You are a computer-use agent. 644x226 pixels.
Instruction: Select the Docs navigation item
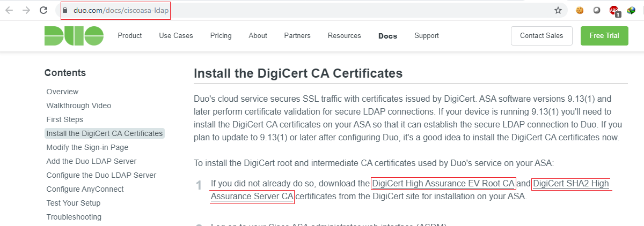pos(387,36)
